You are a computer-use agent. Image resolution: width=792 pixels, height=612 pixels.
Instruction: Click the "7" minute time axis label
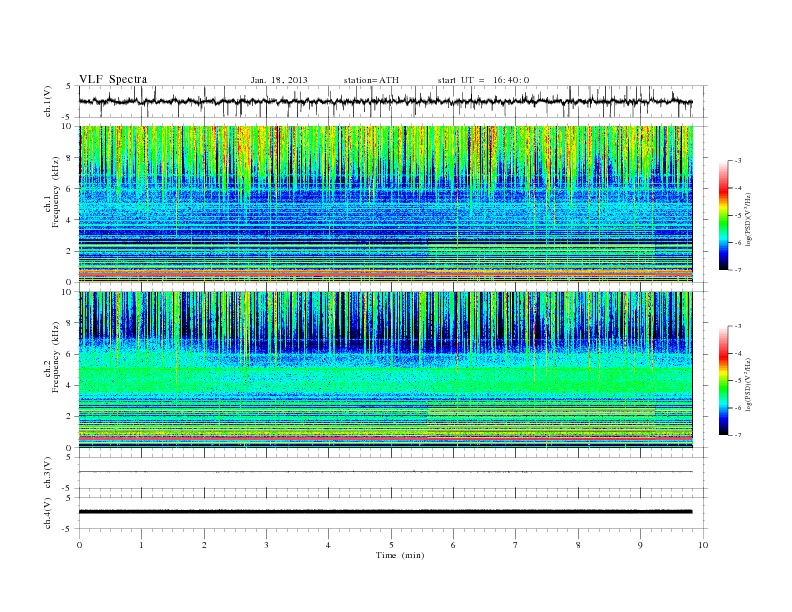tap(516, 545)
